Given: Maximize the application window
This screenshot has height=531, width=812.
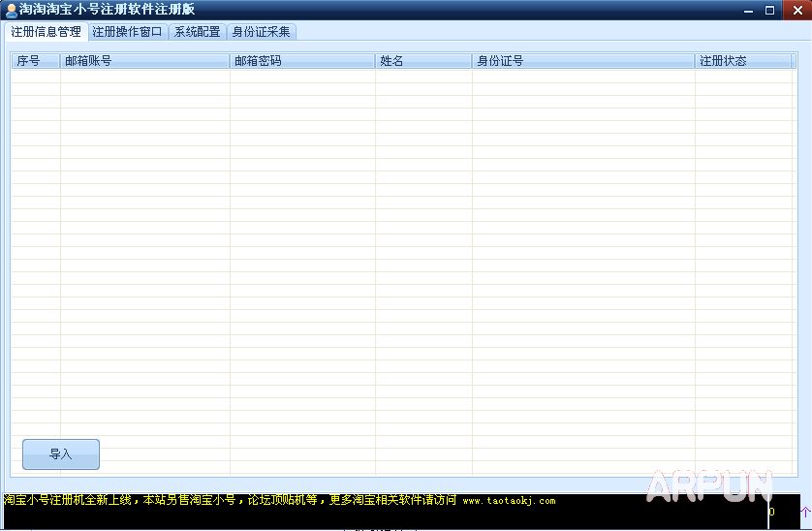Looking at the screenshot, I should point(769,11).
